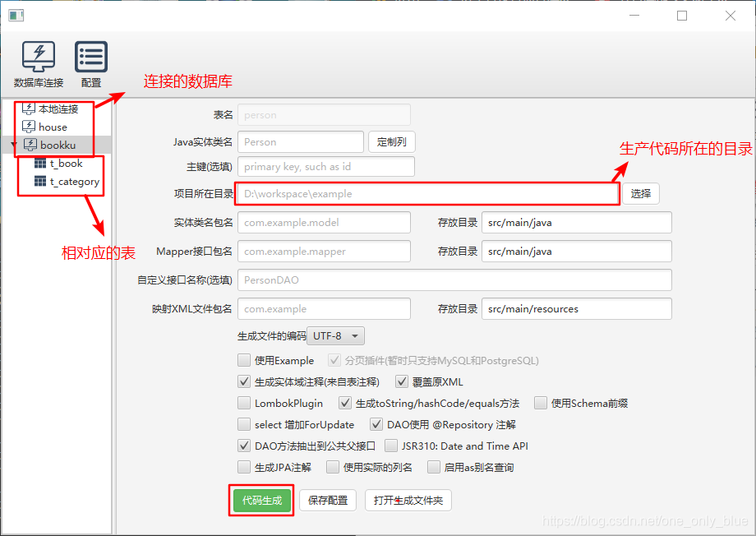This screenshot has width=756, height=536.
Task: Click the bookku connection icon
Action: pos(30,145)
